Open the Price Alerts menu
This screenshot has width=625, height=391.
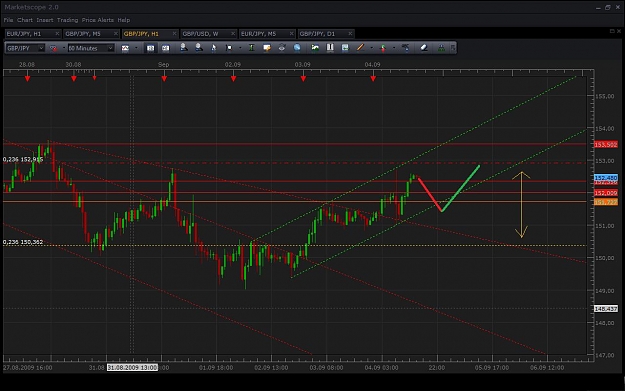[x=98, y=20]
